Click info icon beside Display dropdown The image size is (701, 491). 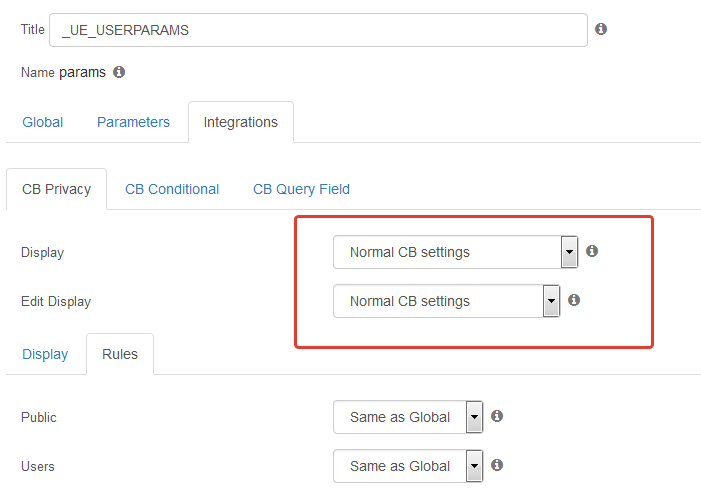coord(592,251)
